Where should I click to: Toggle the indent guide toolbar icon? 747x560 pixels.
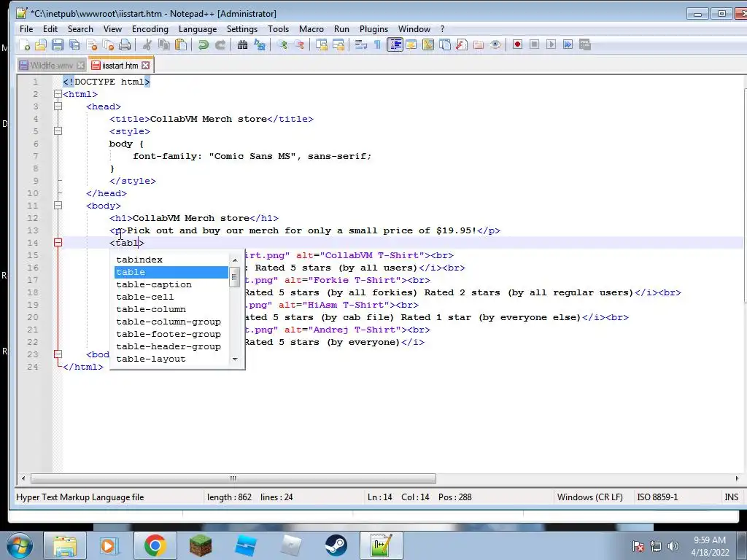[x=395, y=44]
